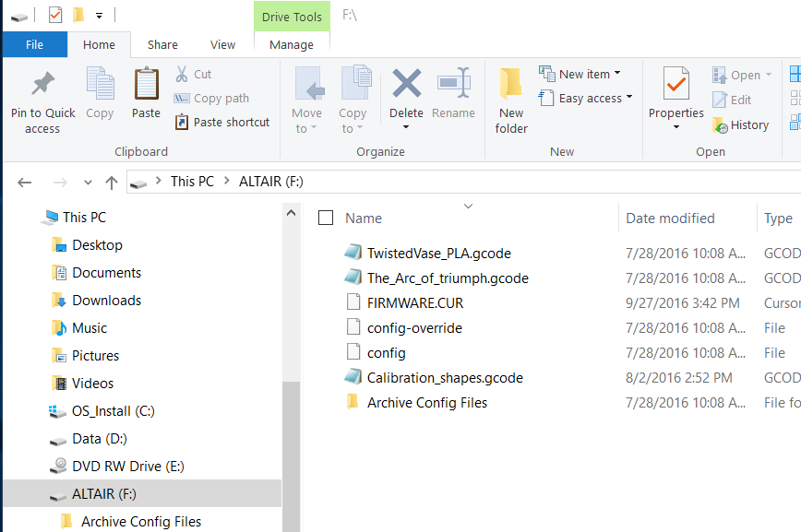This screenshot has height=532, width=801.
Task: Click the Back navigation arrow
Action: pyautogui.click(x=25, y=183)
